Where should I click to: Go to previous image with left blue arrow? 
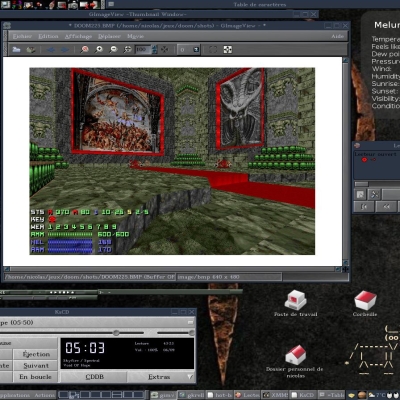pos(51,50)
